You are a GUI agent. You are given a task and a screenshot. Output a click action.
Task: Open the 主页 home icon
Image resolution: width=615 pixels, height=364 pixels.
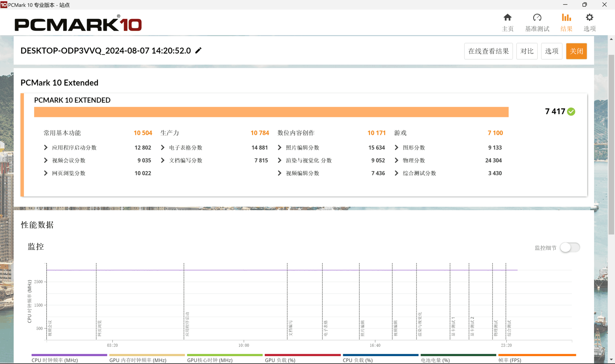[x=507, y=18]
